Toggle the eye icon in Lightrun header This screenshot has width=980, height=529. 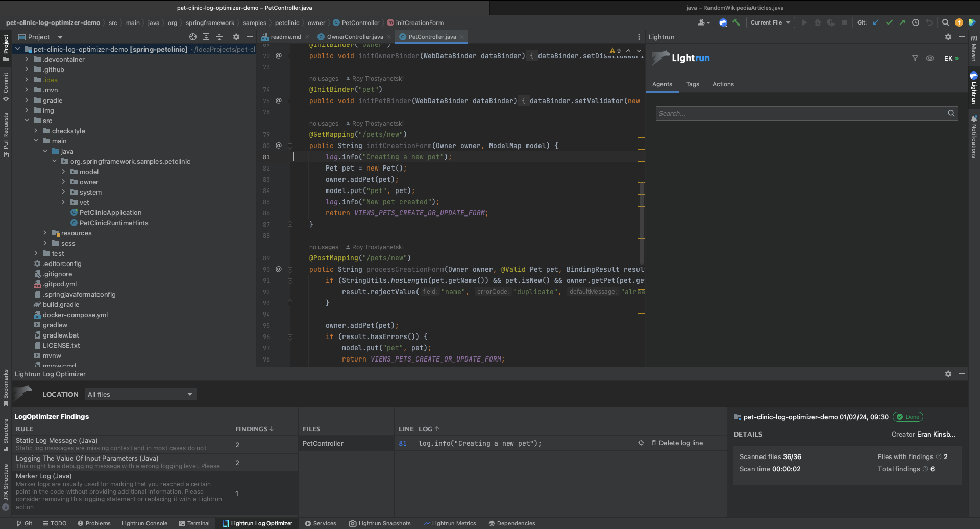930,58
